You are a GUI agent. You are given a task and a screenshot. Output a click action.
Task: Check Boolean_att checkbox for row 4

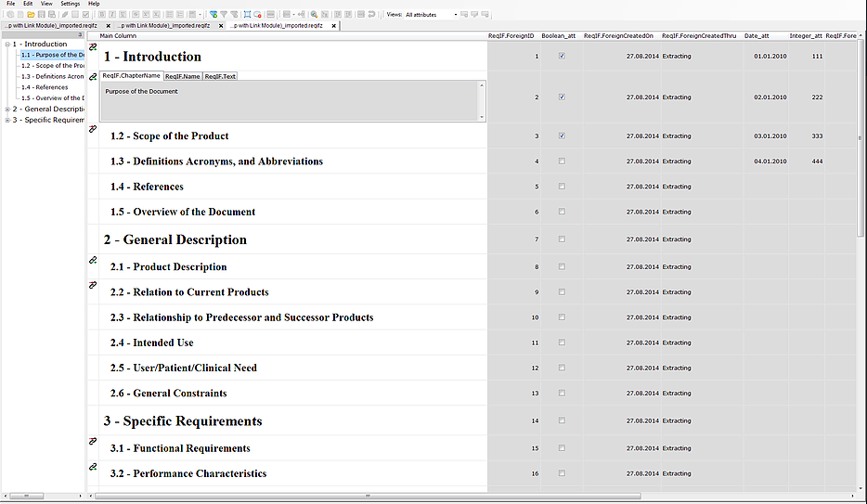(562, 162)
